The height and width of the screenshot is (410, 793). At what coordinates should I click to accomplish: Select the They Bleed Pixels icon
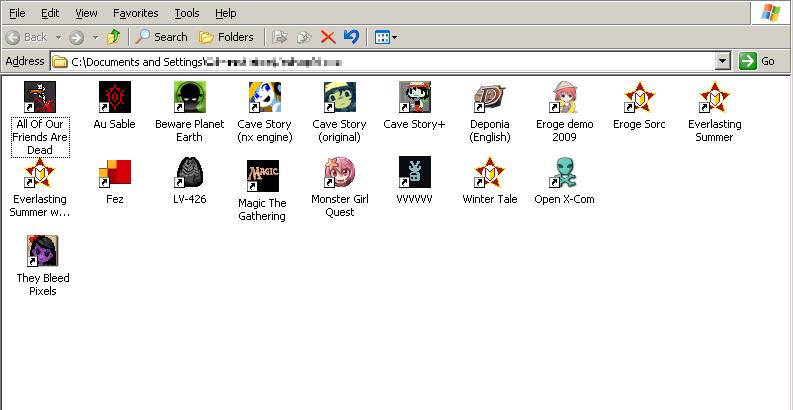(x=42, y=251)
